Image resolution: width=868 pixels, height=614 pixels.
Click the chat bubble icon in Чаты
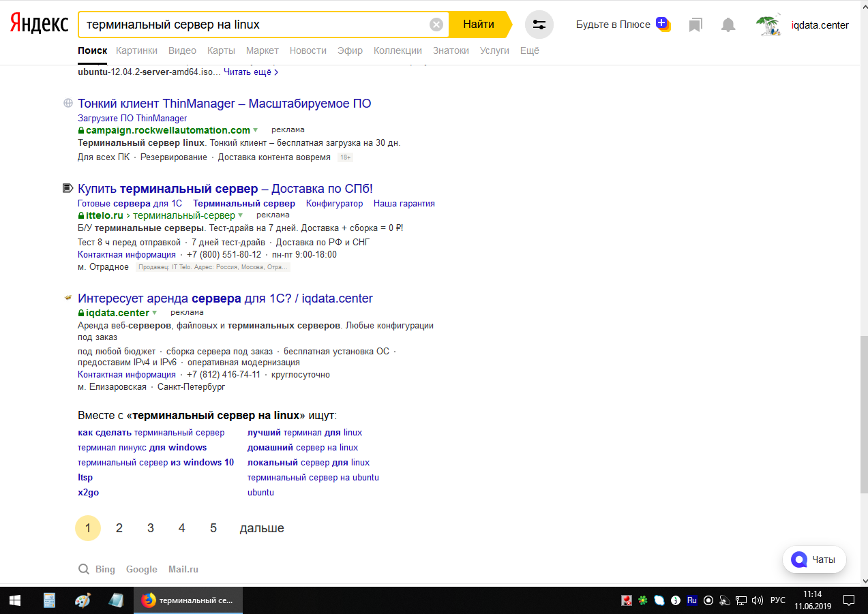tap(799, 559)
